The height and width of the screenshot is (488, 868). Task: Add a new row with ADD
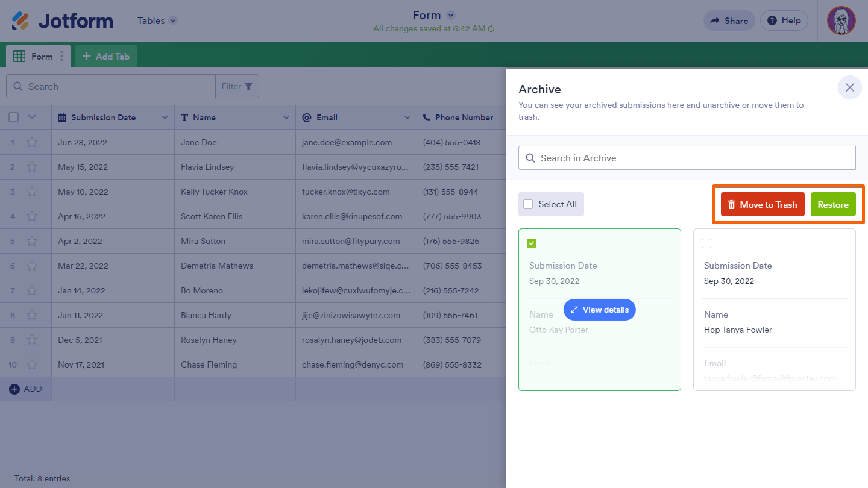point(26,389)
